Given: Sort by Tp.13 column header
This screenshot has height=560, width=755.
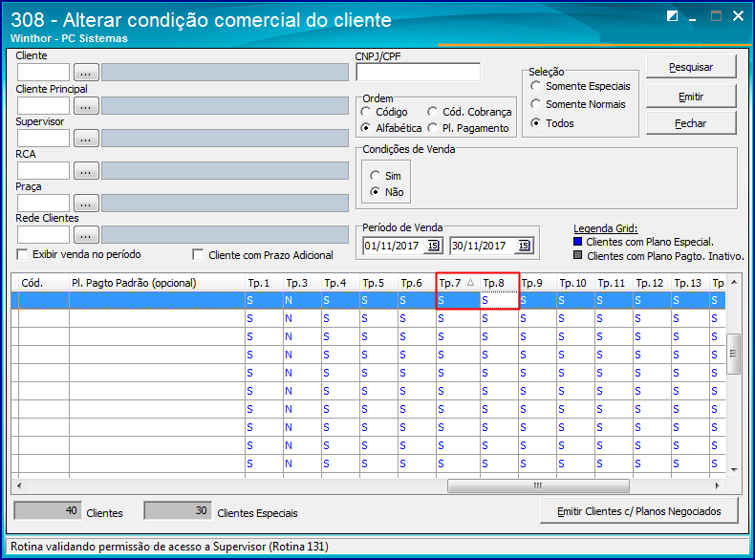Looking at the screenshot, I should [690, 283].
